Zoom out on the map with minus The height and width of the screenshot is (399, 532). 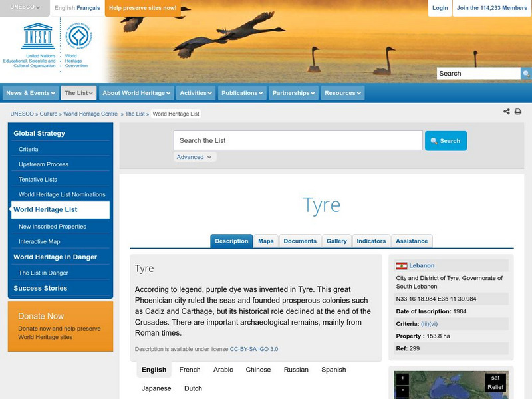pos(403,390)
